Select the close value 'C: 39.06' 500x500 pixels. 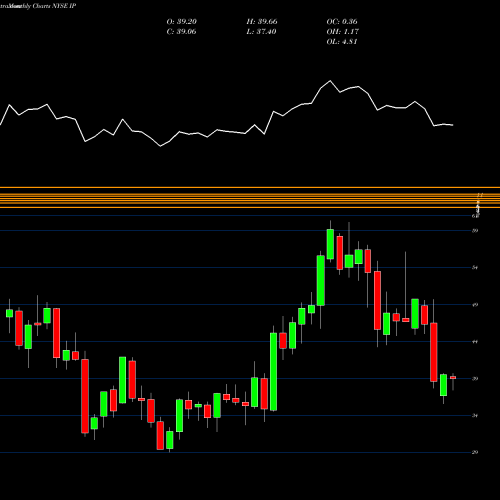click(181, 32)
